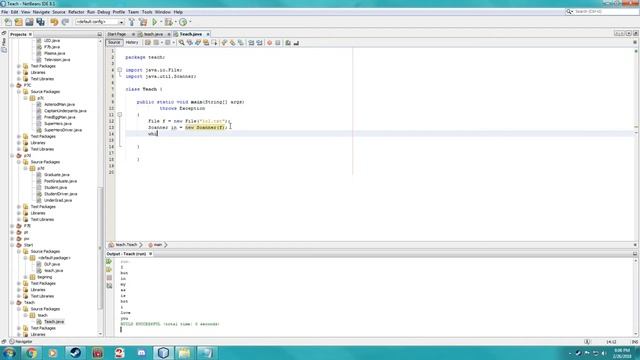Click the Build Project hammer icon
This screenshot has height=360, width=640.
[x=131, y=22]
